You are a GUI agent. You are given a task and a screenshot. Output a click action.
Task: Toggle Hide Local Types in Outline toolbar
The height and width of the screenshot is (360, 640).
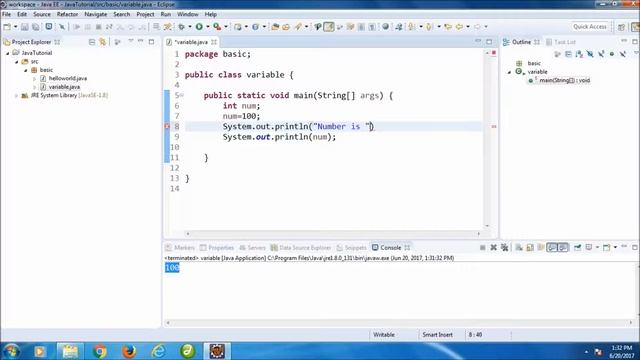[x=622, y=54]
